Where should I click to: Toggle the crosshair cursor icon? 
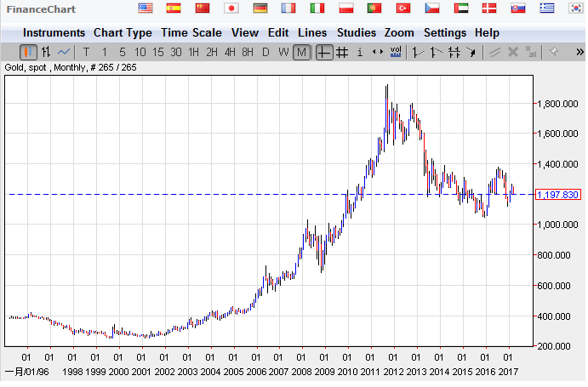click(324, 52)
